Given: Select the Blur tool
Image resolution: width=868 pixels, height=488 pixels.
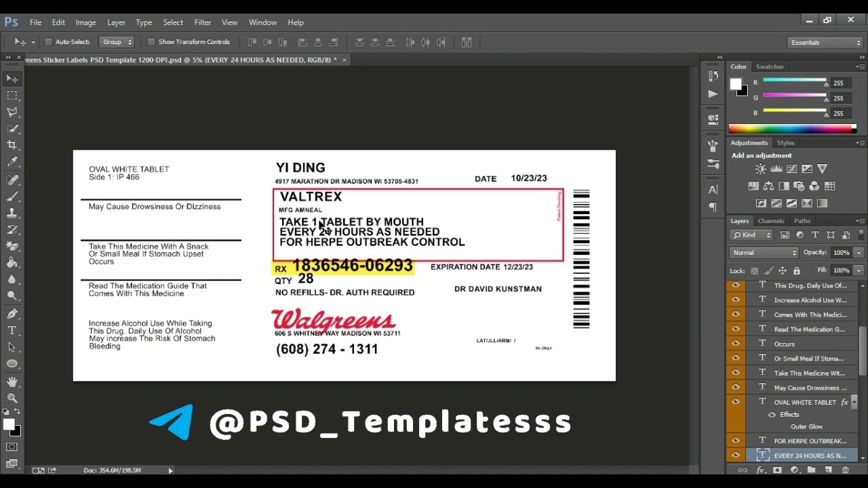Looking at the screenshot, I should [x=12, y=279].
